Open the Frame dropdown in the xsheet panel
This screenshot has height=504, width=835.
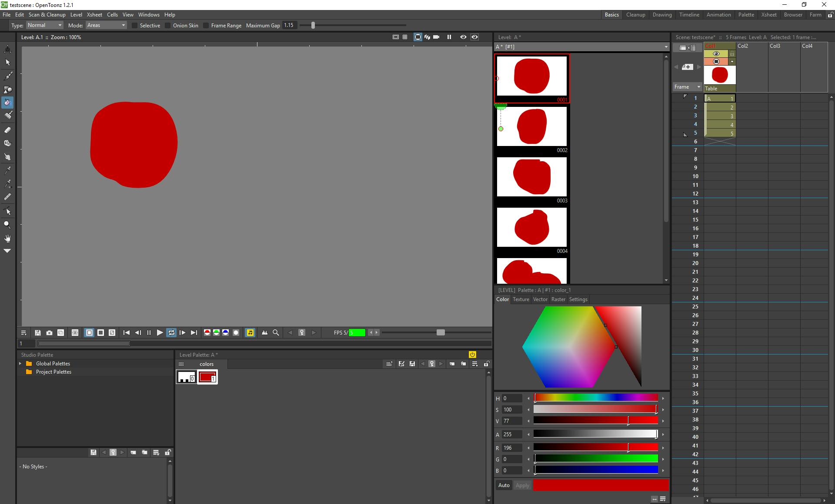[x=686, y=87]
